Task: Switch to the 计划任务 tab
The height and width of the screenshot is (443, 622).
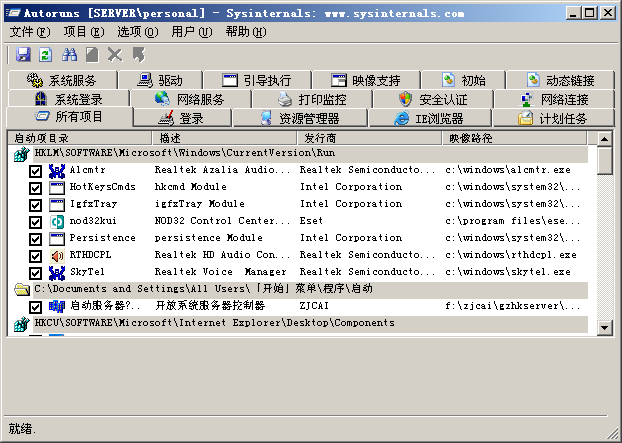Action: [x=553, y=118]
